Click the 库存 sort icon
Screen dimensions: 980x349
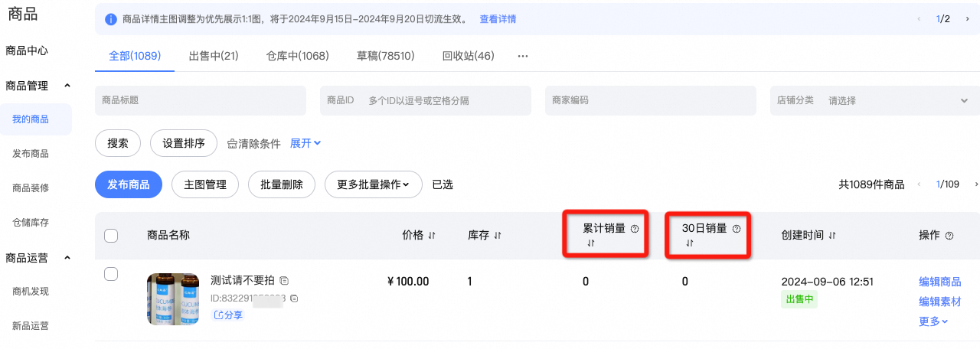498,236
